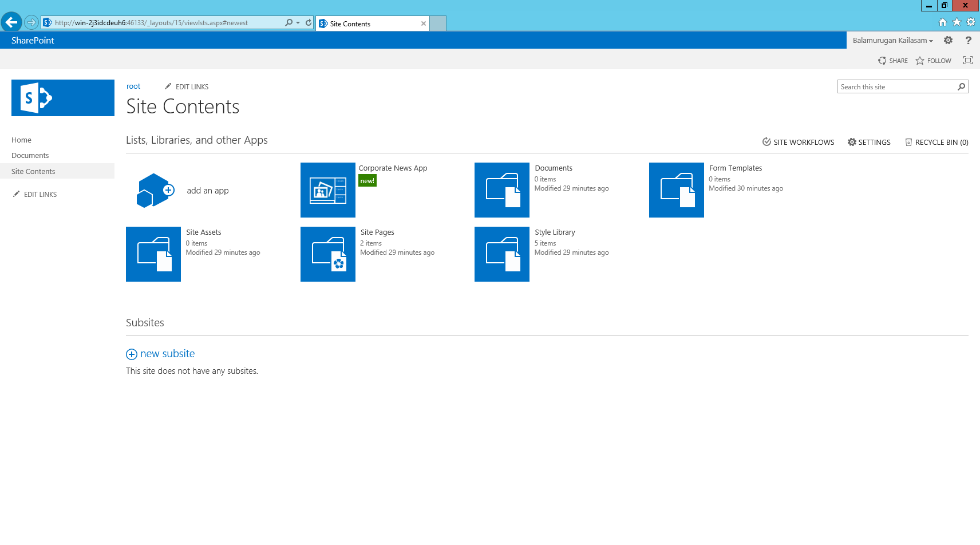Close the Site Contents browser tab
980x545 pixels.
click(424, 23)
